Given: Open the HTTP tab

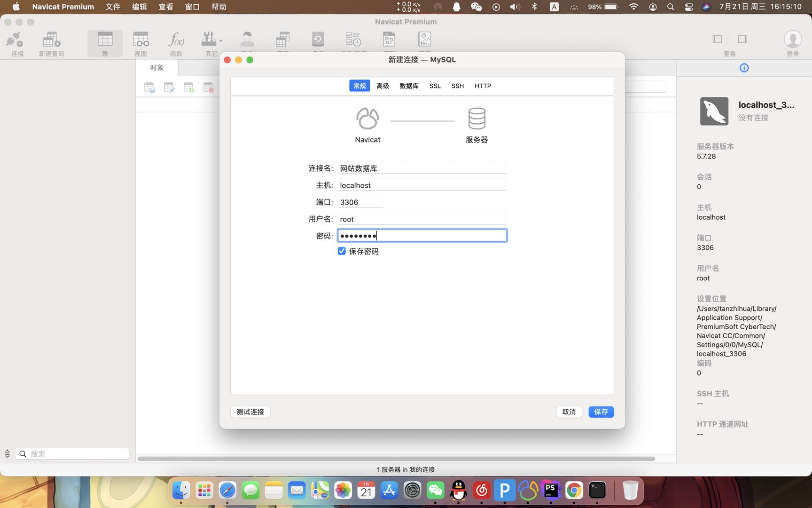Looking at the screenshot, I should click(x=483, y=86).
